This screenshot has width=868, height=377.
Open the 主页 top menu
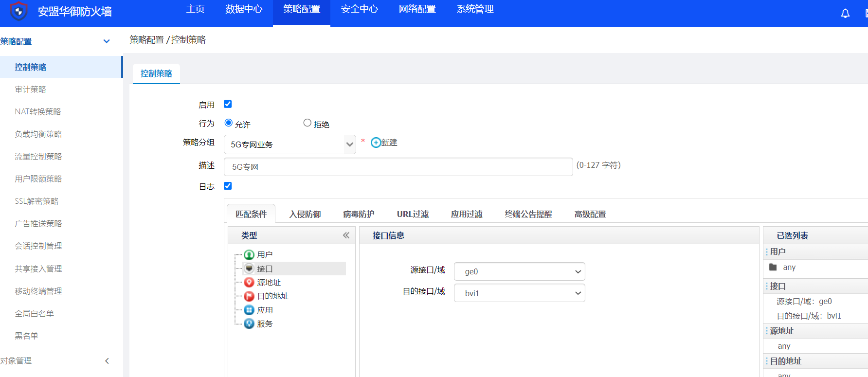click(195, 9)
